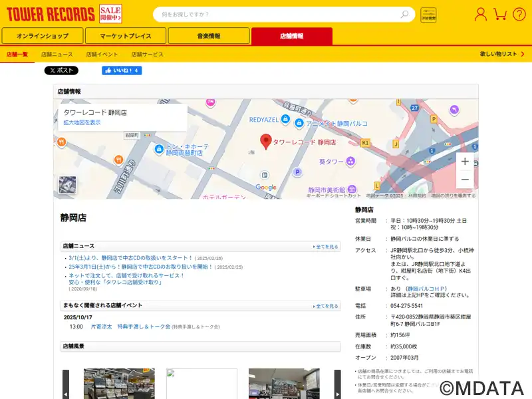Image resolution: width=532 pixels, height=399 pixels.
Task: Open the shopping cart icon
Action: [500, 14]
